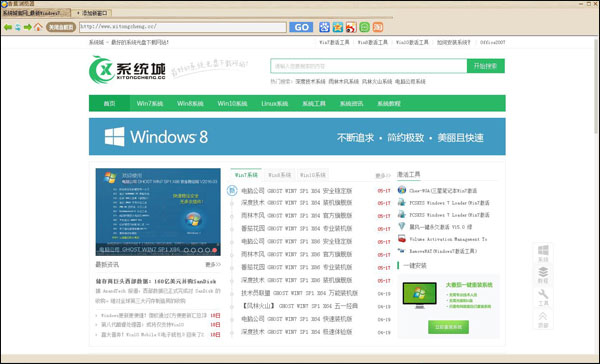This screenshot has height=364, width=600.
Task: Switch to the Win10系统 list tab
Action: coord(313,175)
